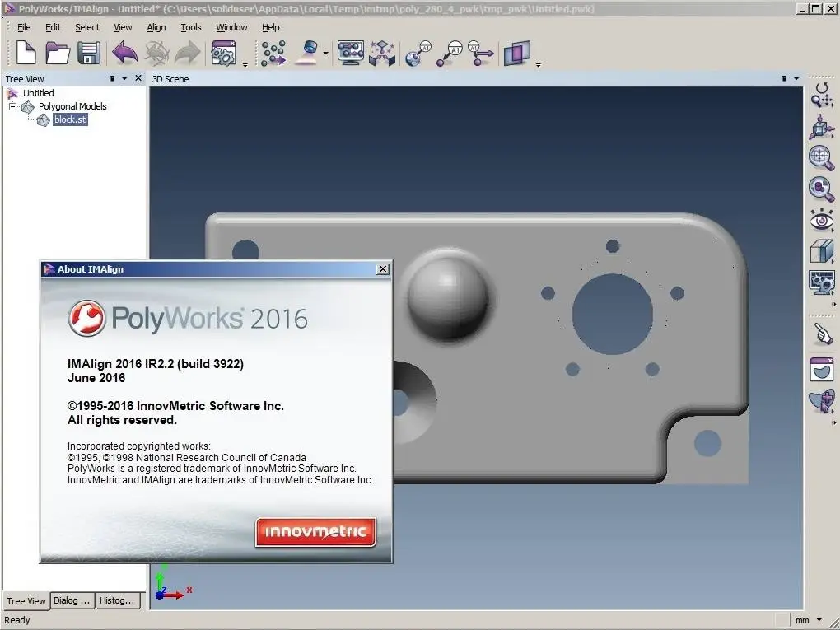840x630 pixels.
Task: Open the 3D Scene panel options dropdown
Action: (x=796, y=78)
